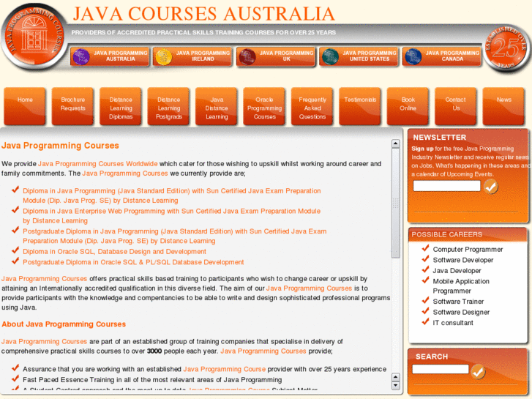Open Java Distance Learning page
Viewport: 532px width, 399px height.
tap(216, 107)
